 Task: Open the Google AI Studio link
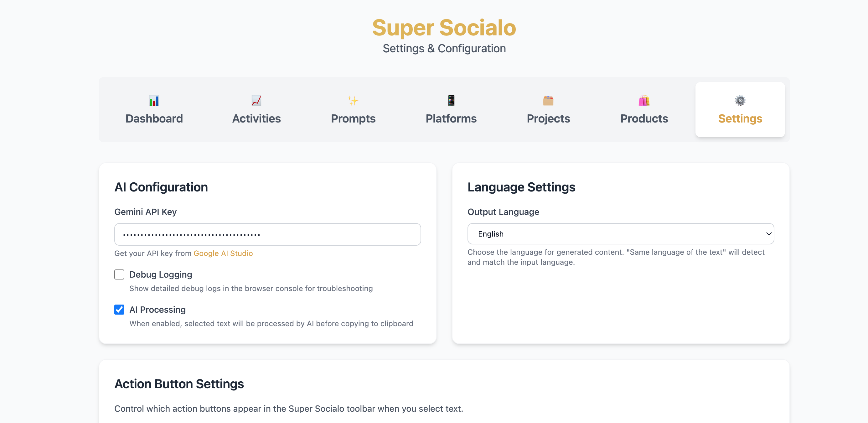[223, 253]
